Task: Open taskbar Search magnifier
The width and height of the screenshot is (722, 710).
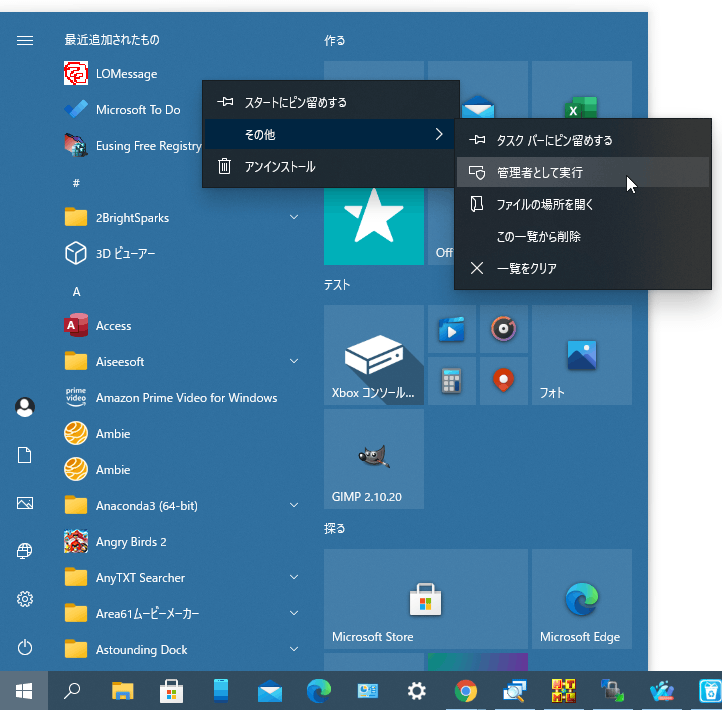Action: click(x=72, y=691)
